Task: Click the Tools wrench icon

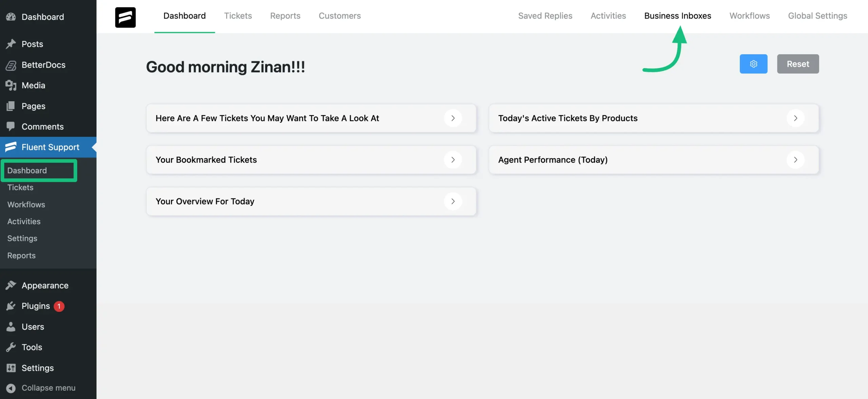Action: pyautogui.click(x=11, y=347)
